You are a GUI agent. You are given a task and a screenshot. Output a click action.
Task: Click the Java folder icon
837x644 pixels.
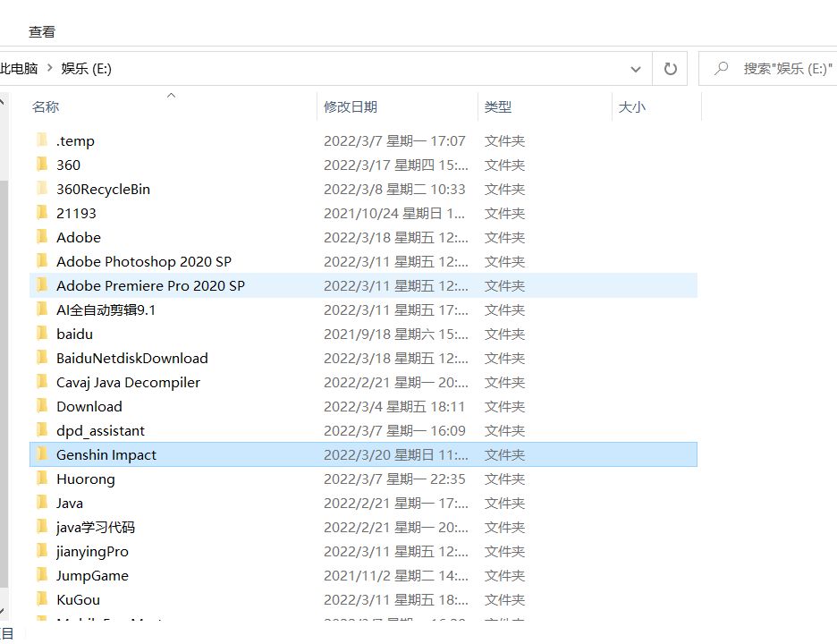42,502
